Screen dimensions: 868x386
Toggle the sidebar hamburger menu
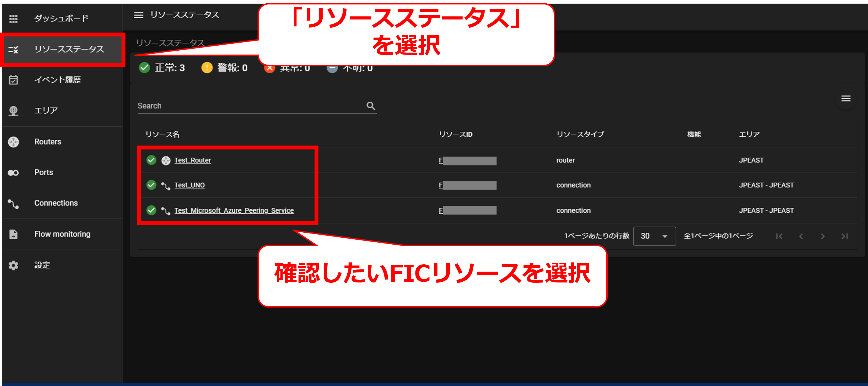pyautogui.click(x=139, y=15)
